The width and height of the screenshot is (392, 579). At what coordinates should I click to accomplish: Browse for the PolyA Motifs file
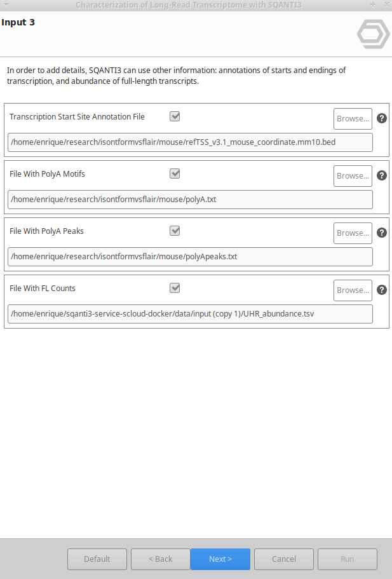[353, 175]
